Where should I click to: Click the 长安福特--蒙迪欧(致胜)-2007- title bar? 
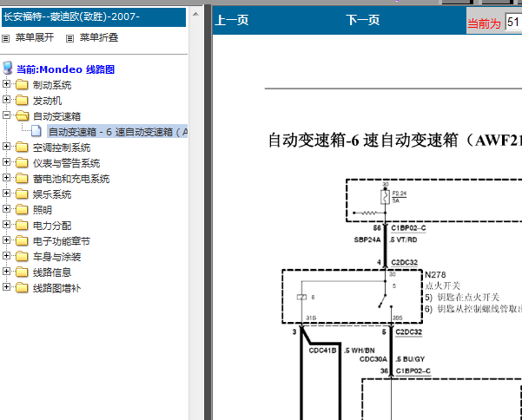94,17
